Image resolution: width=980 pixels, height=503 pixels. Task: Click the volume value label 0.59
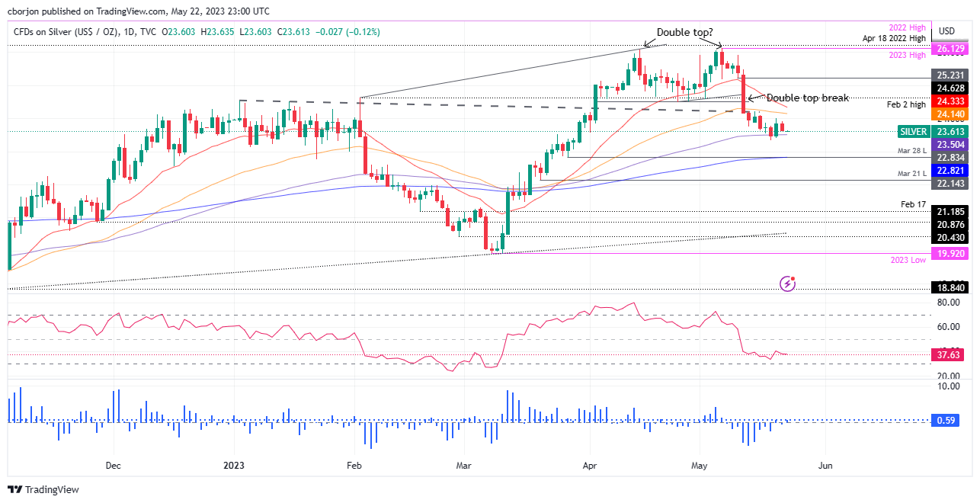945,420
